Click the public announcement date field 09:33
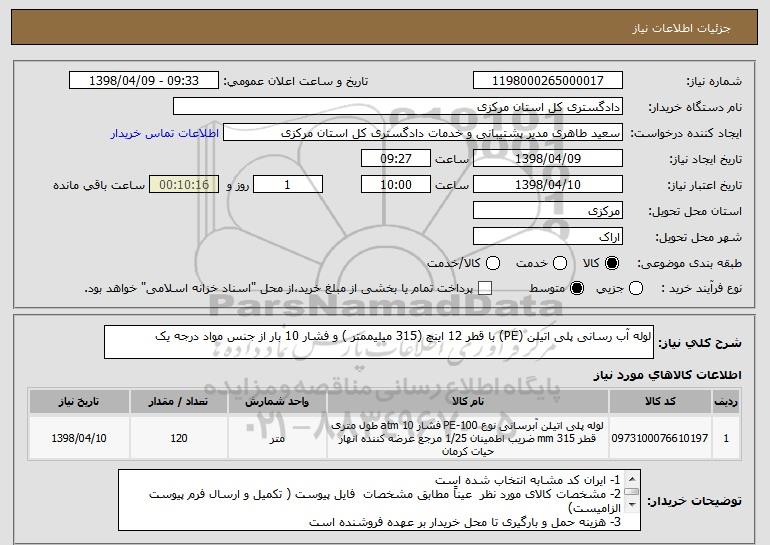 pyautogui.click(x=144, y=81)
